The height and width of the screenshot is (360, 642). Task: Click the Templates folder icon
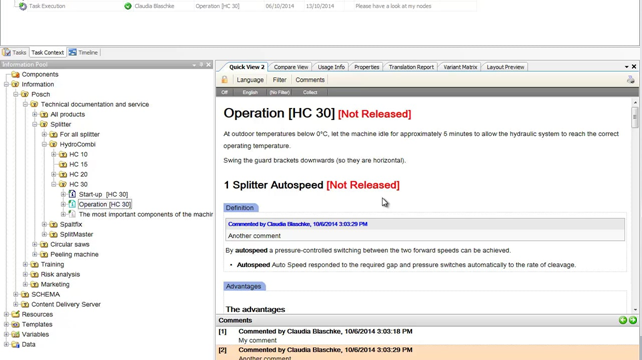(16, 324)
